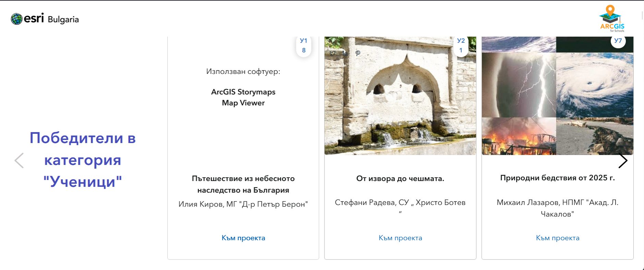The image size is (644, 270).
Task: Open the stone fountain photo
Action: pos(400,103)
